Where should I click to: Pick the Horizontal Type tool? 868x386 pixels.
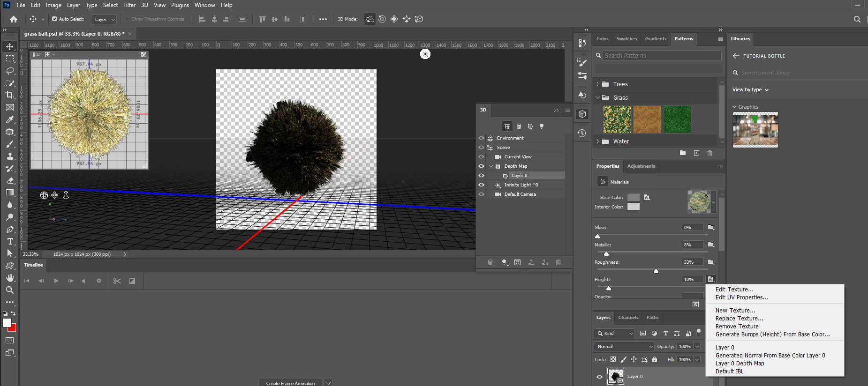point(10,241)
